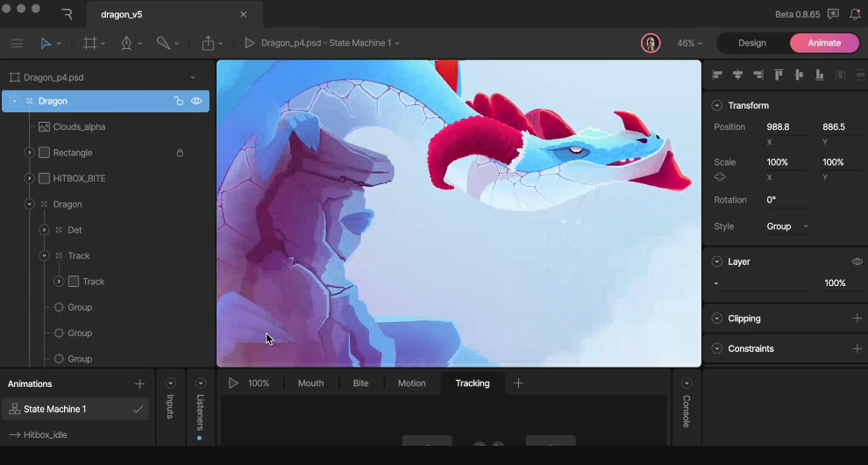This screenshot has width=868, height=465.
Task: Add a new constraint
Action: [x=857, y=348]
